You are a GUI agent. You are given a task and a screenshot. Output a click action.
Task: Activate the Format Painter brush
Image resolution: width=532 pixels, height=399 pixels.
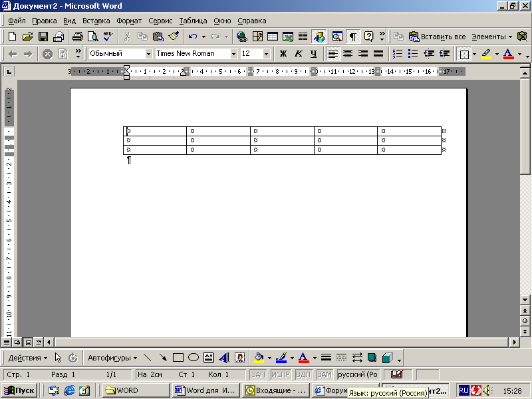coord(174,37)
